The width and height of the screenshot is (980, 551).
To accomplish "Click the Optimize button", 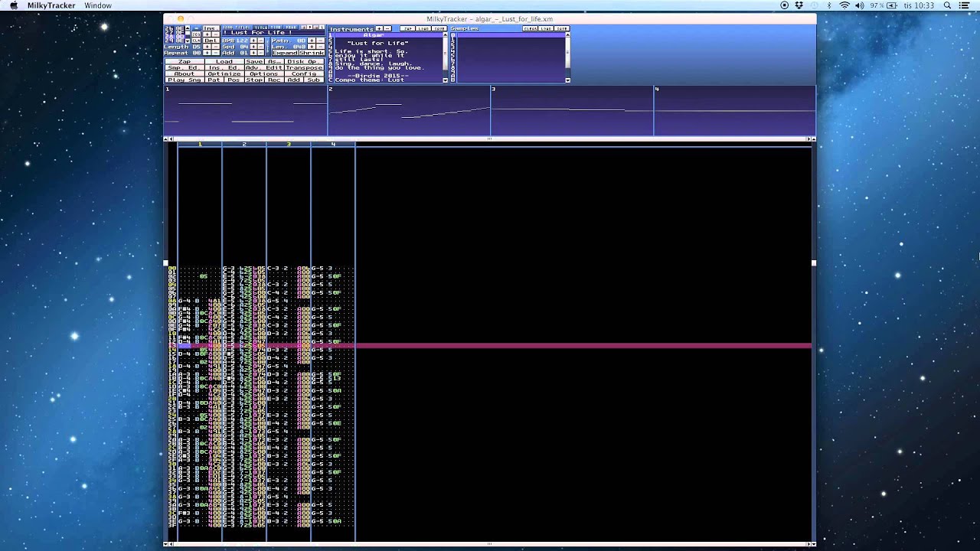I will [x=224, y=73].
